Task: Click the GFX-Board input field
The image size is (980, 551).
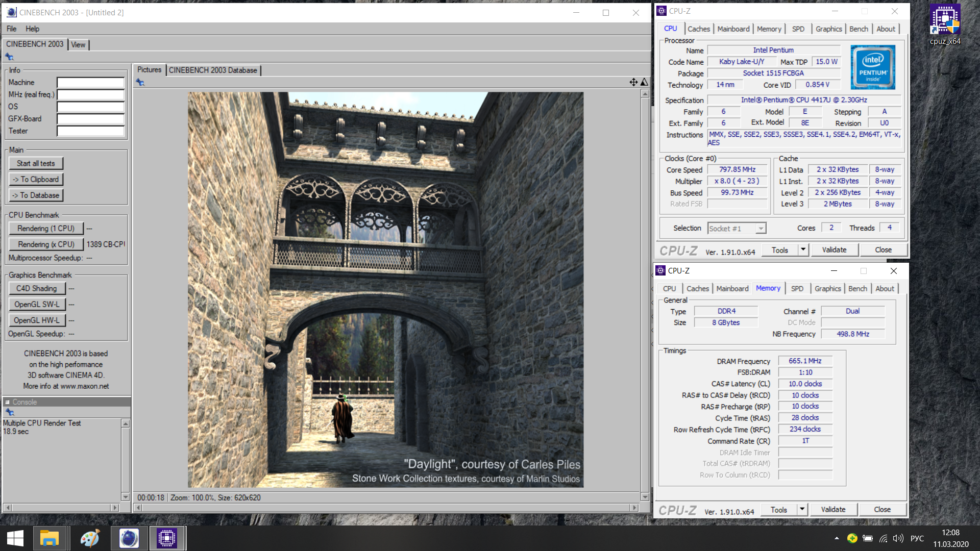Action: click(x=90, y=119)
